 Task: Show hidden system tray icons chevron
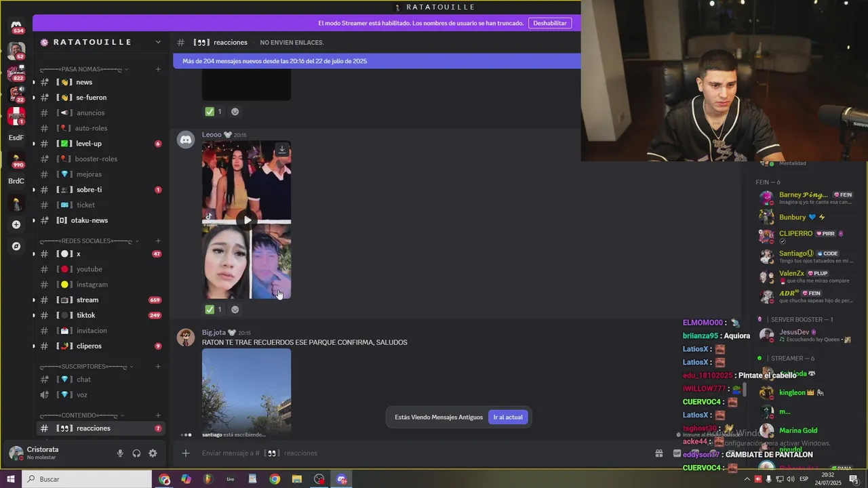point(747,479)
